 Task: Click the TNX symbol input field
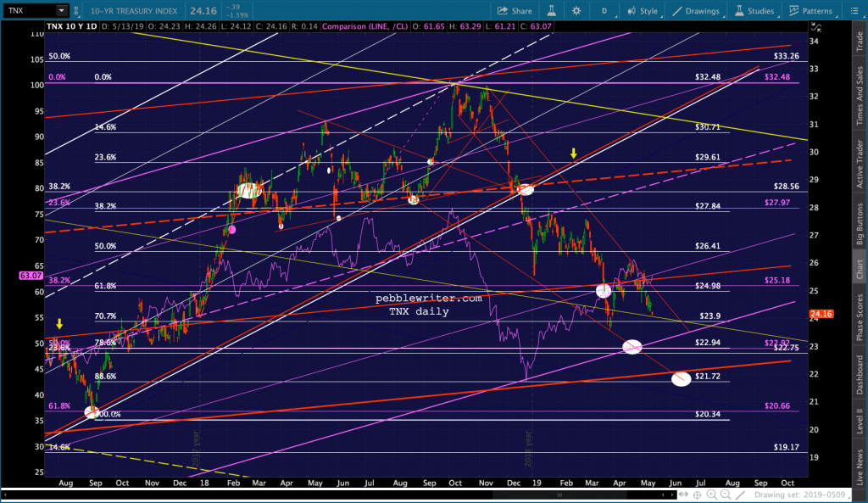30,10
